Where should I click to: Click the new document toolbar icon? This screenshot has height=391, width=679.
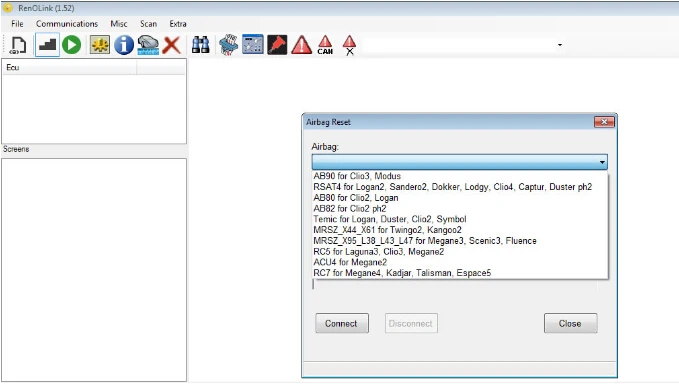coord(18,45)
